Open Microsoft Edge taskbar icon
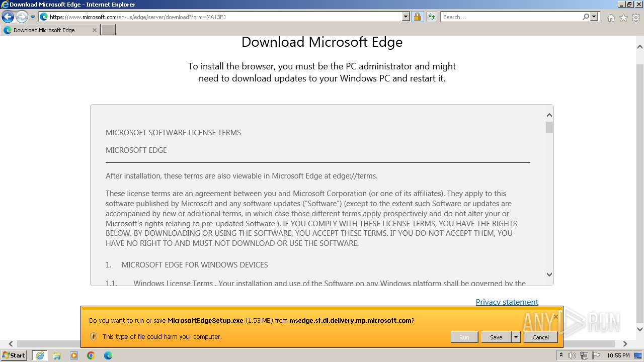This screenshot has width=644, height=362. click(x=108, y=355)
